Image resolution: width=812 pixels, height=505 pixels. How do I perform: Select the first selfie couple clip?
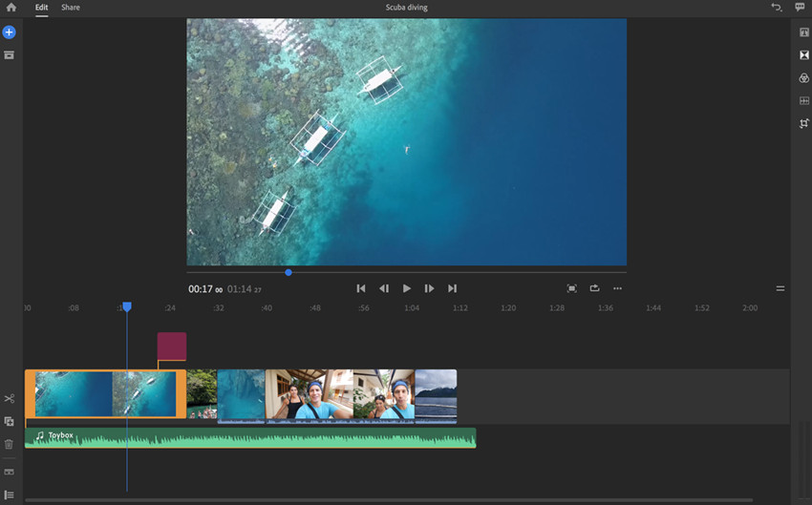(x=310, y=395)
